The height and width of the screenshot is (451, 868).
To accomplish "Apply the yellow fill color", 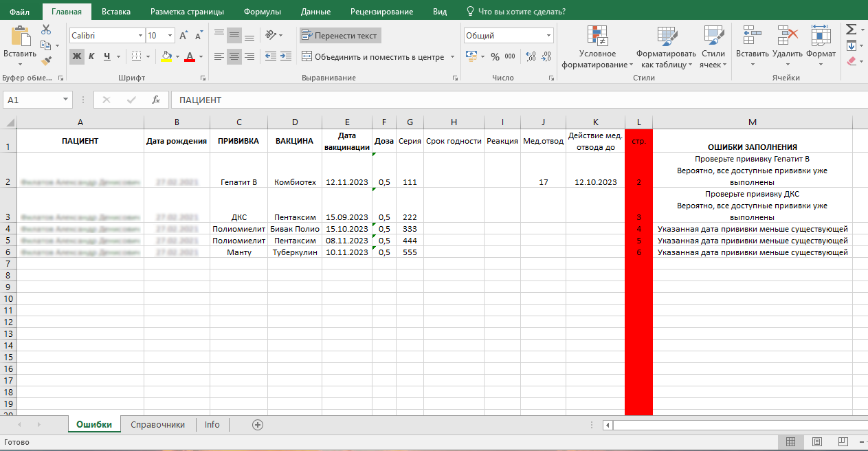I will (x=166, y=56).
